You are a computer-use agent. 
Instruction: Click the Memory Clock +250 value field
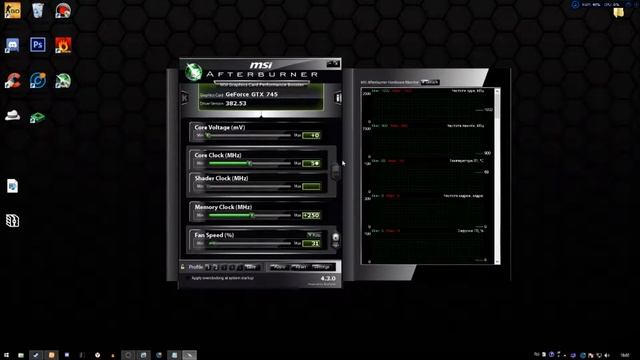(311, 215)
